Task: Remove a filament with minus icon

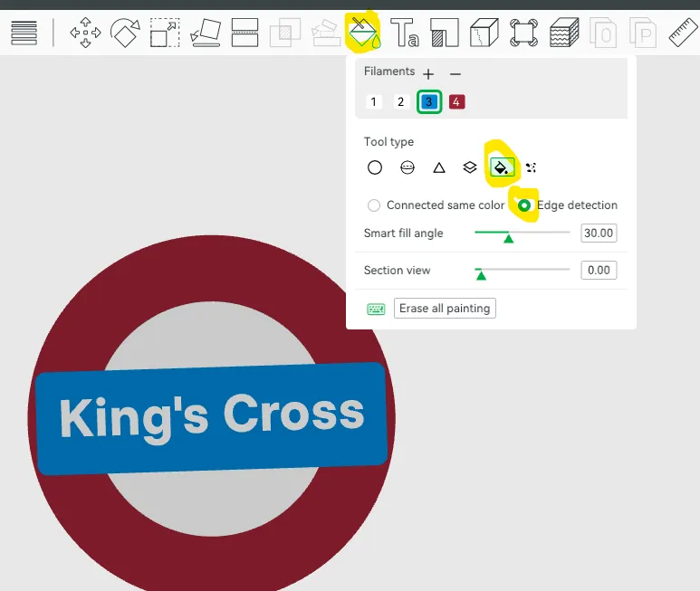Action: [455, 73]
